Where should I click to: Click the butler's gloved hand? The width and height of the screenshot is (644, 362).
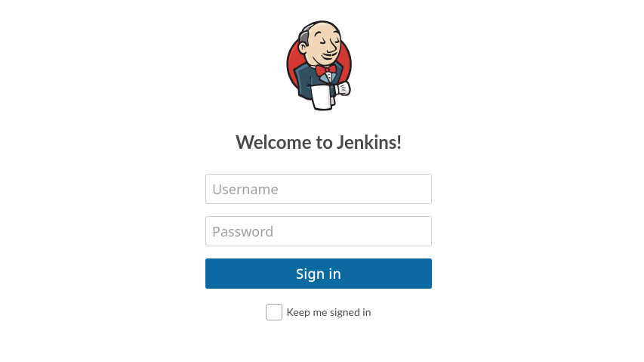coord(343,88)
